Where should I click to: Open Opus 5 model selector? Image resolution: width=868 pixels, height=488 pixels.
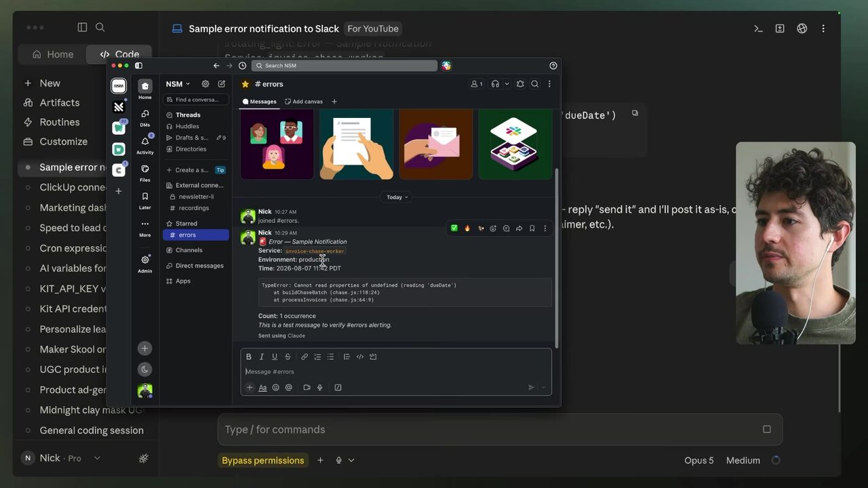pos(699,460)
